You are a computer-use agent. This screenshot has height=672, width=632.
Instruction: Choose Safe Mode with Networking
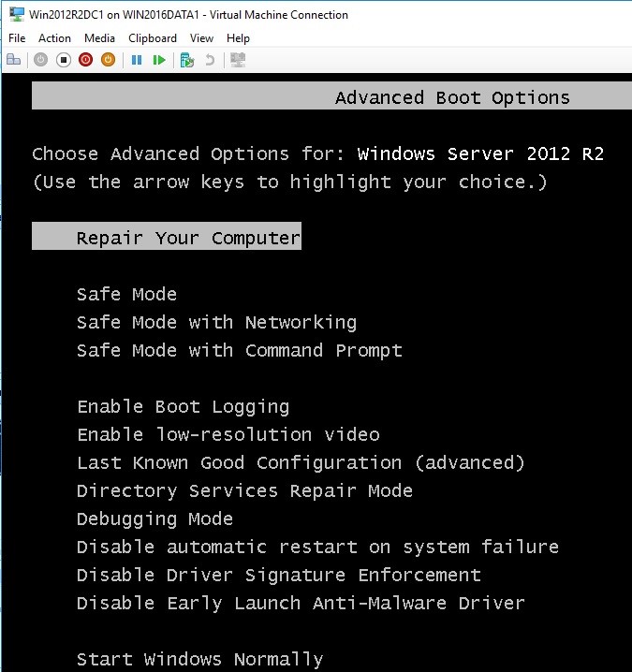pos(216,322)
